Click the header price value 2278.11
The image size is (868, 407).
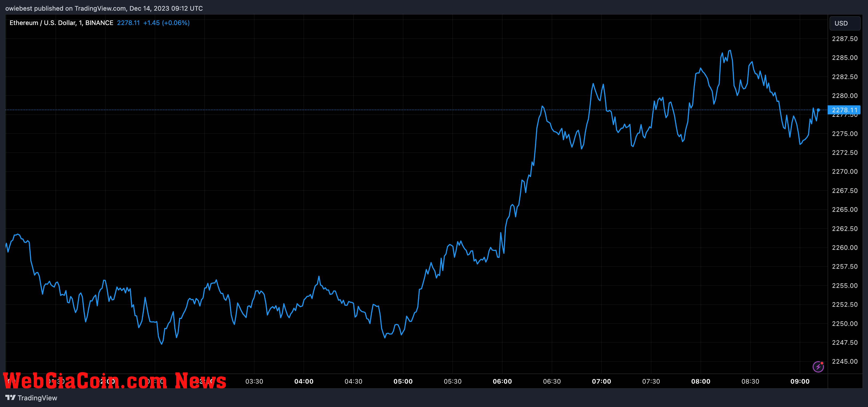(x=128, y=23)
